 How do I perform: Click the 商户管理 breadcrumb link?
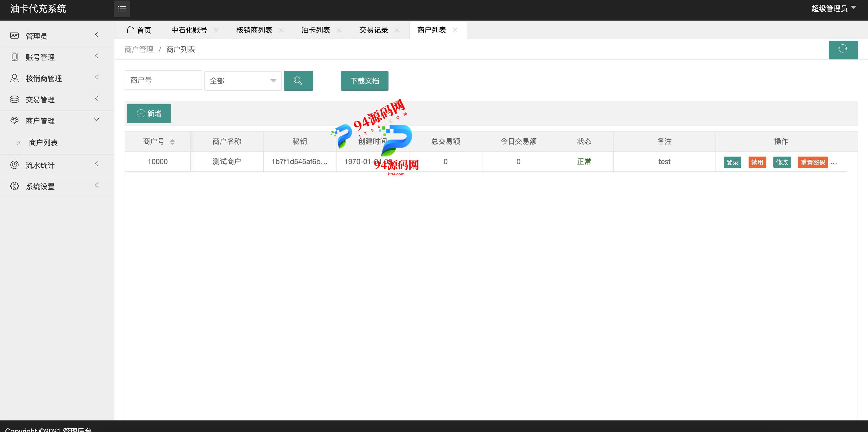pyautogui.click(x=139, y=50)
